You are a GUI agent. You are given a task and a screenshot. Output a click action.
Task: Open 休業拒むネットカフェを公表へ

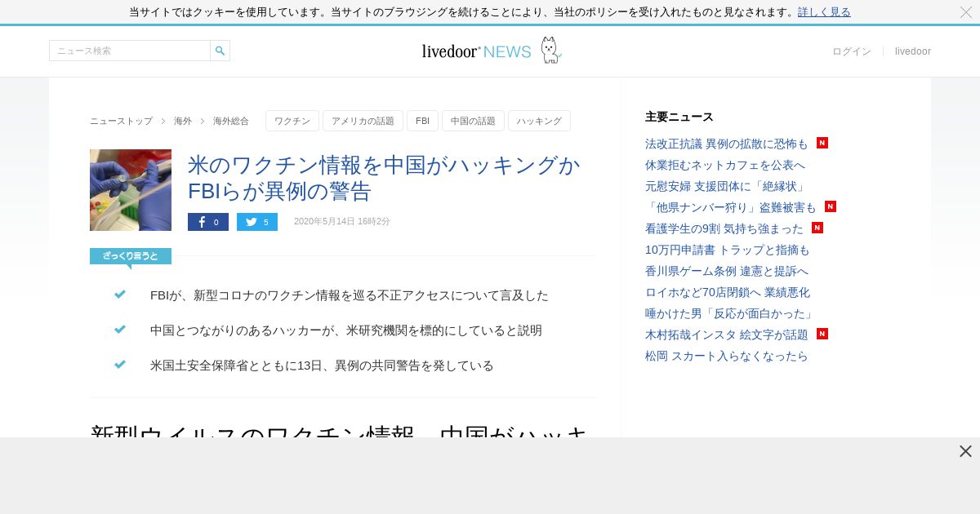[725, 165]
